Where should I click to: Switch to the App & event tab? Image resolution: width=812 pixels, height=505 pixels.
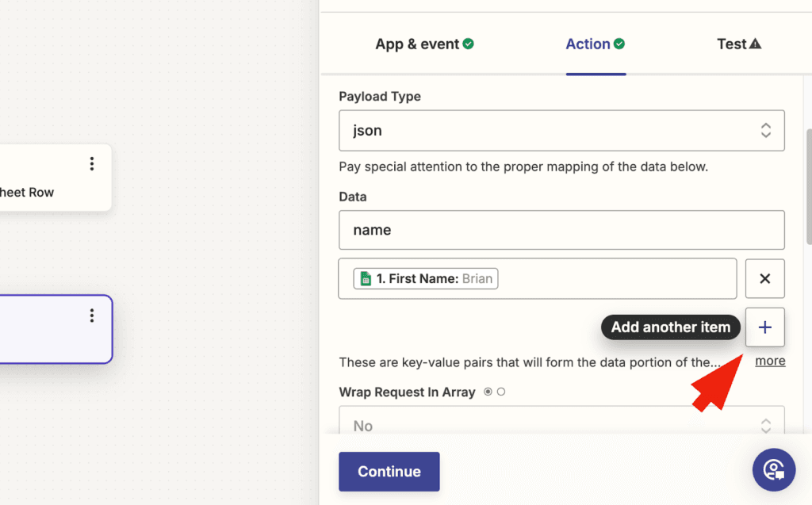point(417,44)
